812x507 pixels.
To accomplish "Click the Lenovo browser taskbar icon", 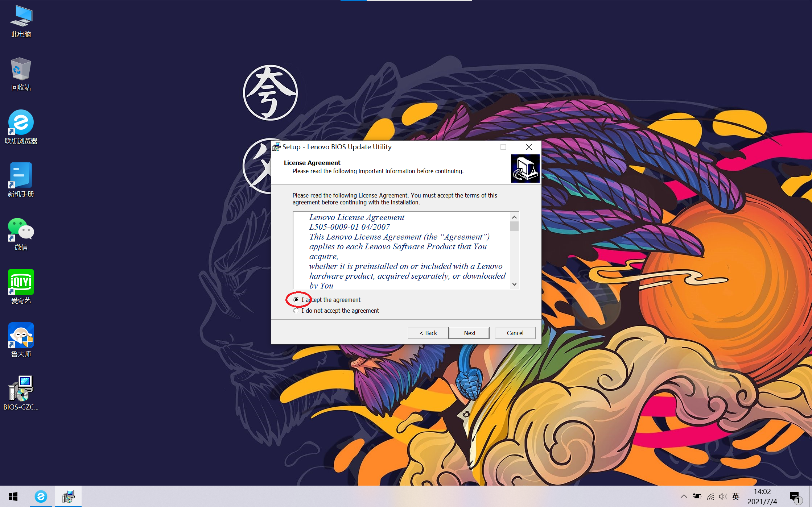I will click(41, 496).
